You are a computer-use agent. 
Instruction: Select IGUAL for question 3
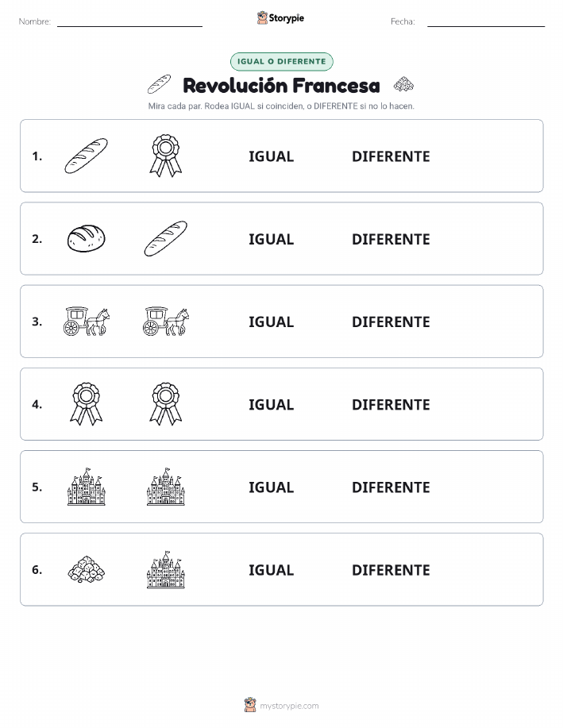coord(272,322)
